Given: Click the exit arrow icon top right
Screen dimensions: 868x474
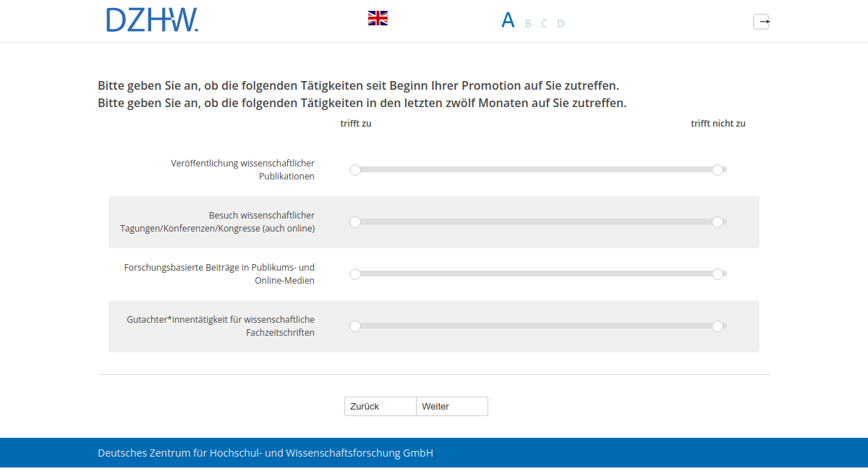Looking at the screenshot, I should 762,22.
